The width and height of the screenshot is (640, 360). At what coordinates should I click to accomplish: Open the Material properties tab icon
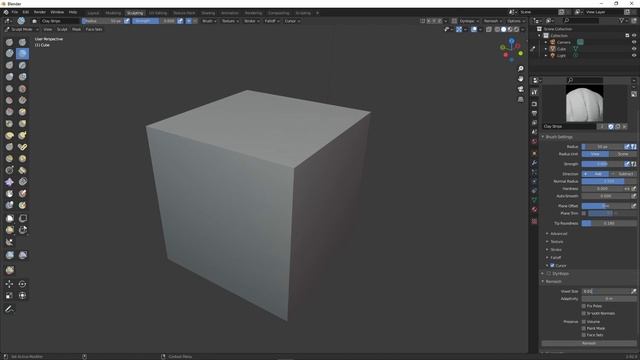point(534,209)
